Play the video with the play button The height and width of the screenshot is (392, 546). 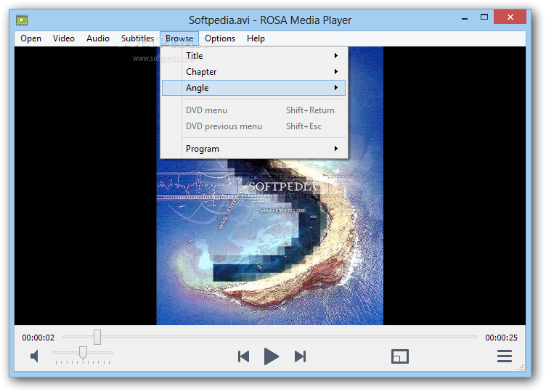(272, 356)
